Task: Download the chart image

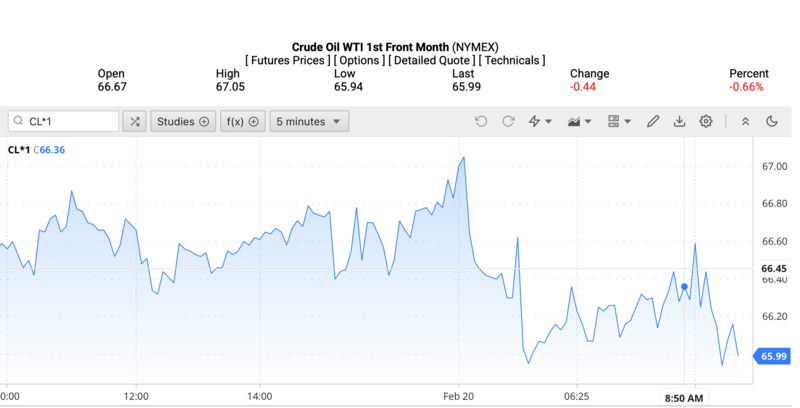Action: point(680,122)
